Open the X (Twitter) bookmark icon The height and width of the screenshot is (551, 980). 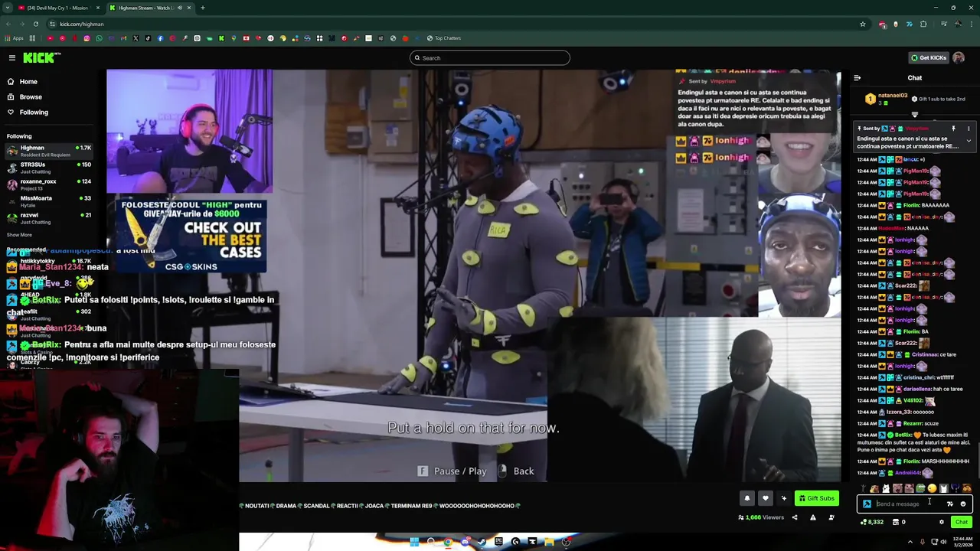click(x=136, y=38)
